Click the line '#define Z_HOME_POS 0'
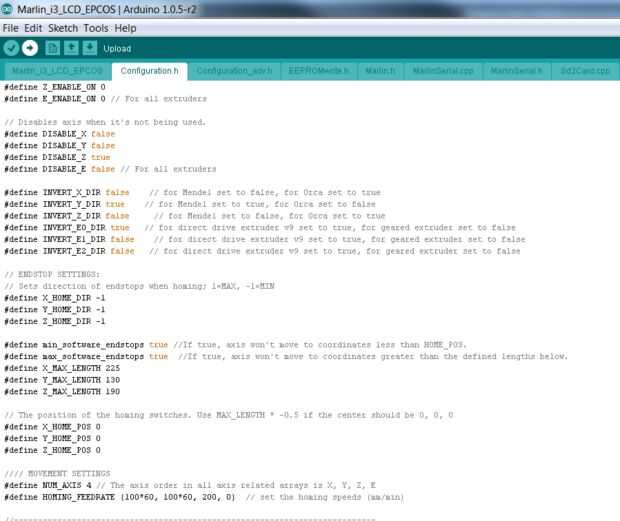Viewport: 620px width, 521px height. (53, 450)
